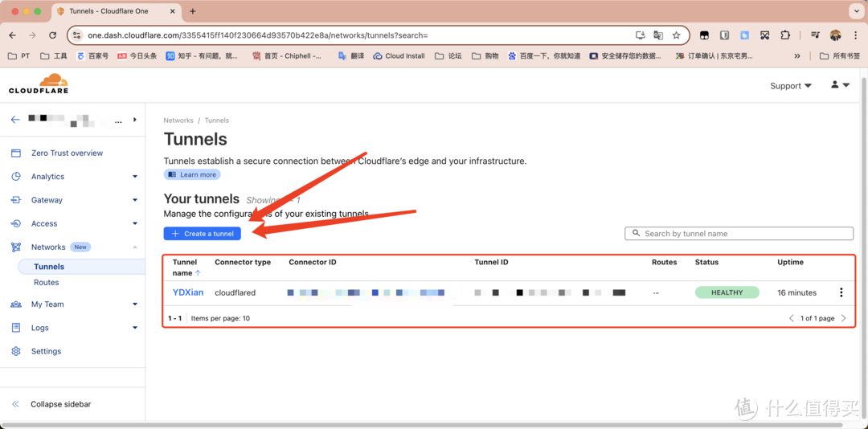Open the browser extensions puzzle icon

click(785, 35)
